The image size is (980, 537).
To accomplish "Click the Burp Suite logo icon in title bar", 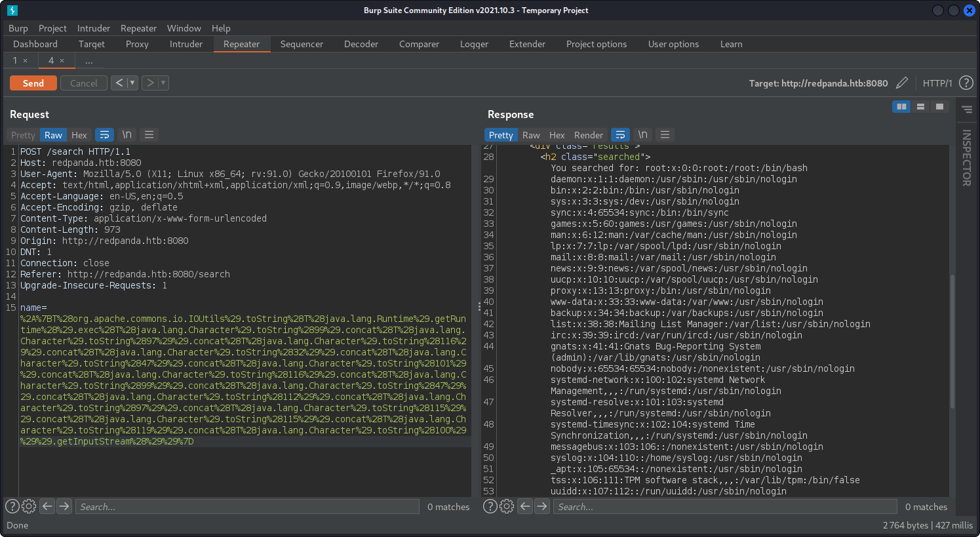I will pyautogui.click(x=12, y=10).
